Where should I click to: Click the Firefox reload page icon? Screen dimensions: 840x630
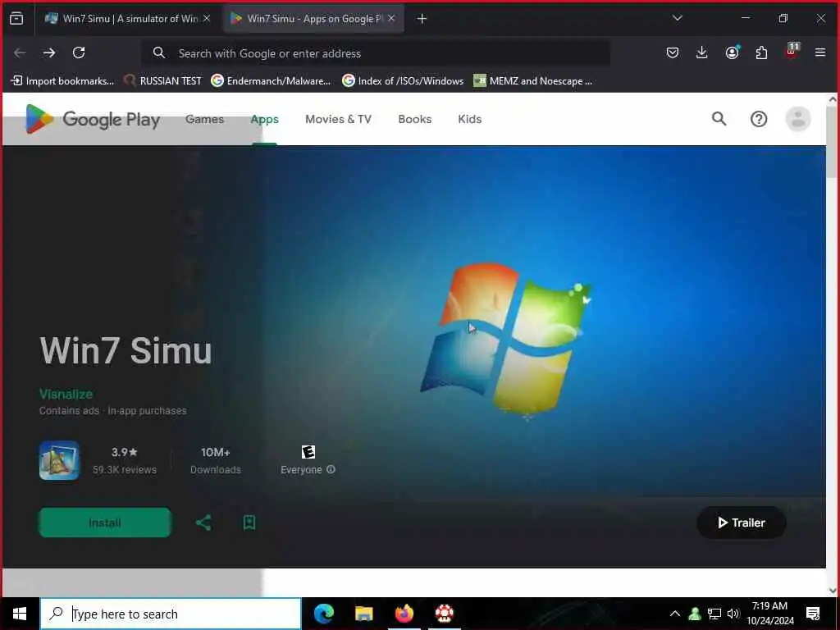79,52
